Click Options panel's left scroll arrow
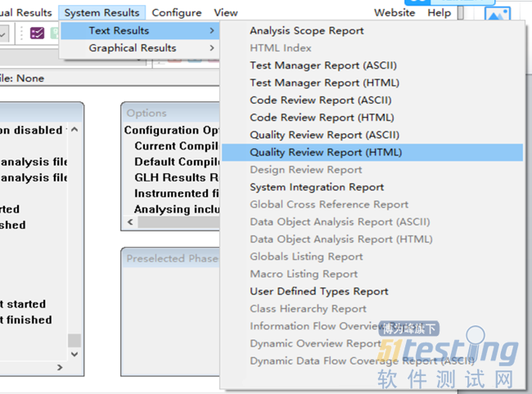 point(129,223)
